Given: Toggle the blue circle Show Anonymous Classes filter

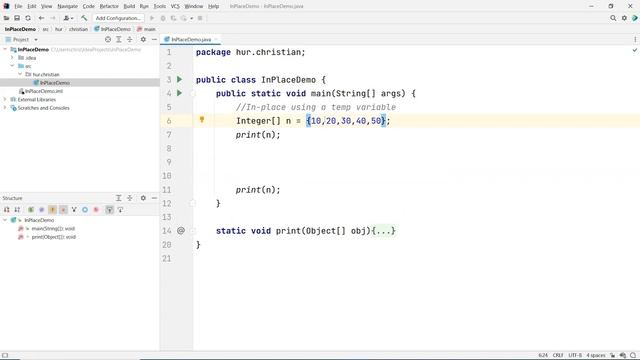Looking at the screenshot, I should click(85, 209).
